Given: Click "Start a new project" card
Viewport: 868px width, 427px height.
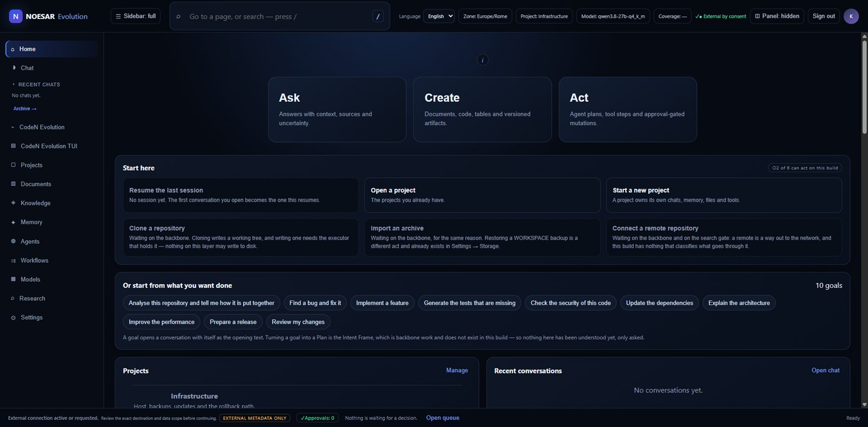Looking at the screenshot, I should point(724,195).
